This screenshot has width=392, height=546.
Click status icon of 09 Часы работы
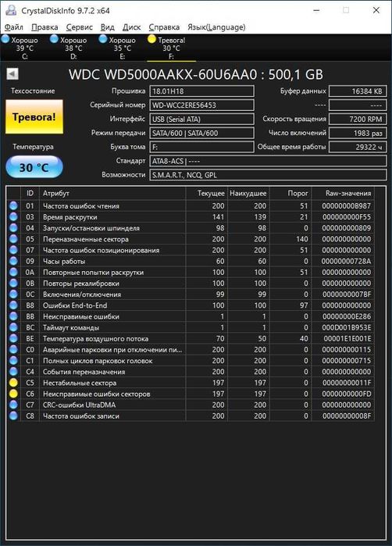point(13,261)
